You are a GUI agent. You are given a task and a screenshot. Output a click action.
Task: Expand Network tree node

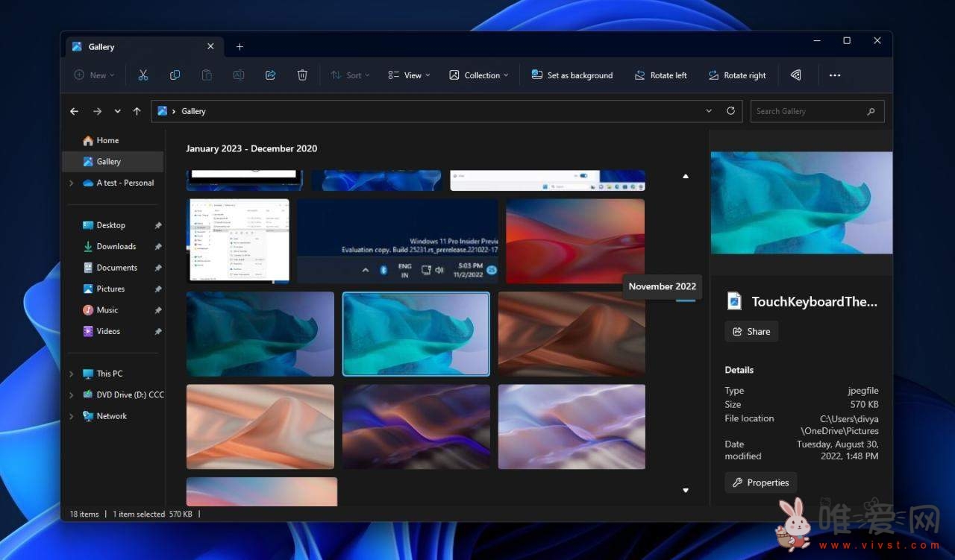click(72, 416)
